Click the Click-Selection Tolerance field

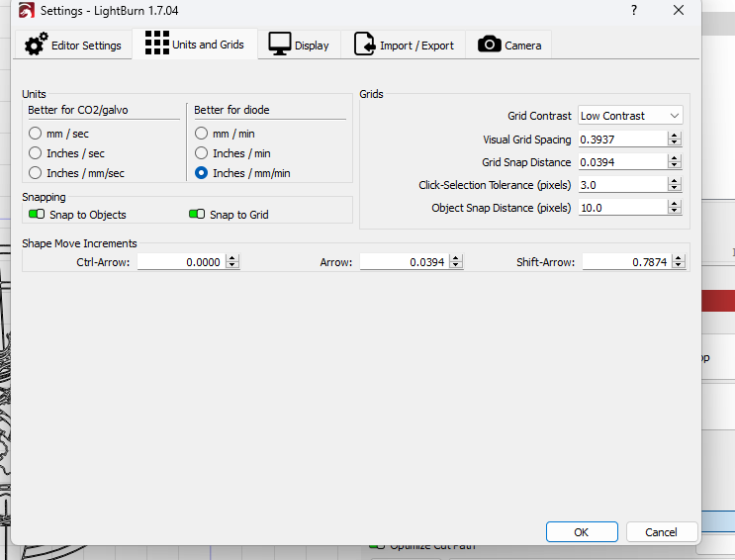[622, 185]
